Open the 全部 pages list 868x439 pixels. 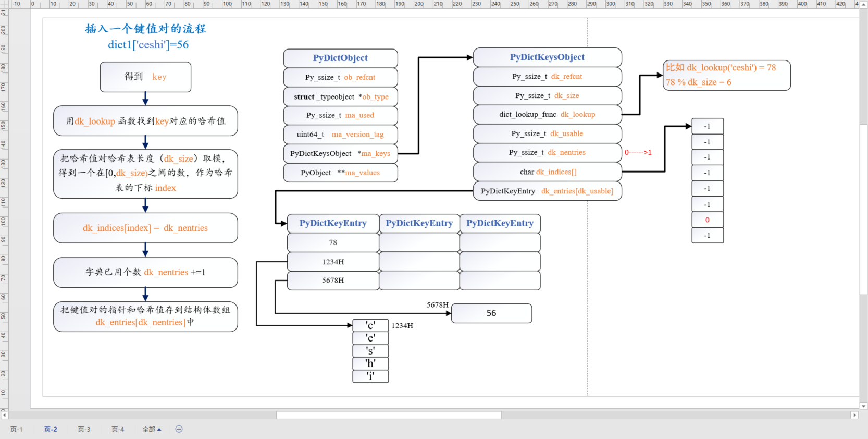click(152, 429)
